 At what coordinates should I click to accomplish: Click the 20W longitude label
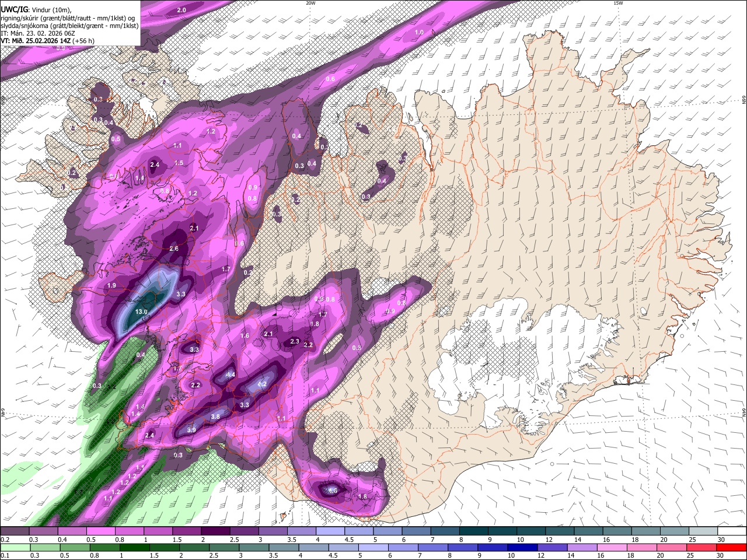310,3
